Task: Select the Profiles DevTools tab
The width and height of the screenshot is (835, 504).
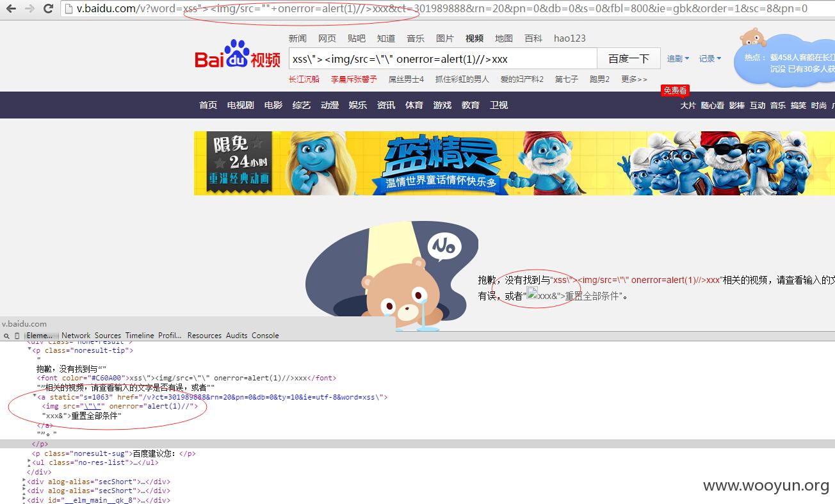Action: pyautogui.click(x=170, y=336)
